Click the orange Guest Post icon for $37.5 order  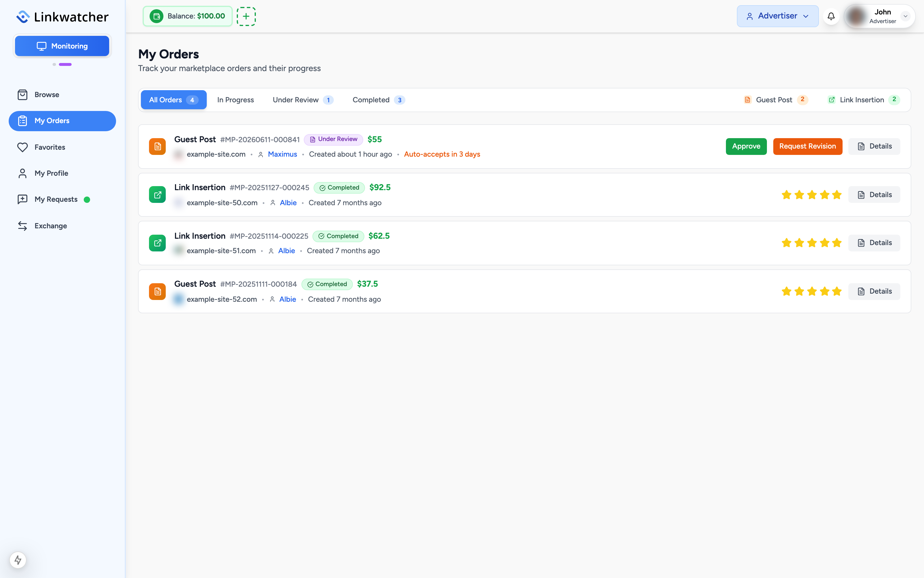[x=157, y=291]
